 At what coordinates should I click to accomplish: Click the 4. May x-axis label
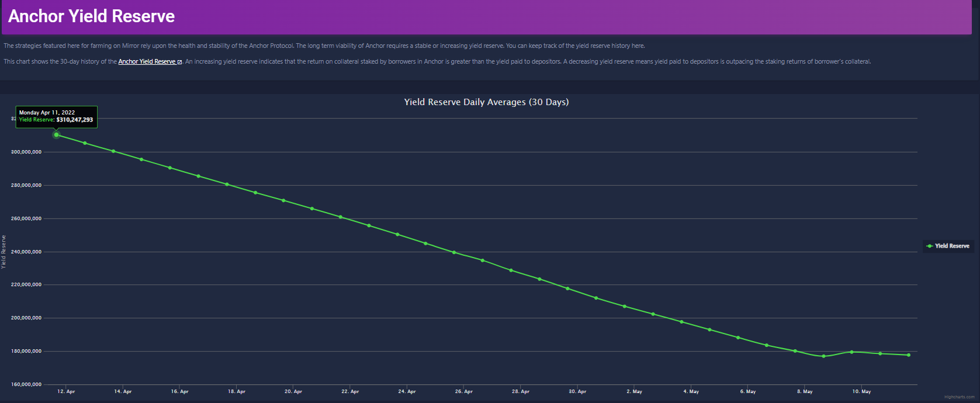[691, 391]
